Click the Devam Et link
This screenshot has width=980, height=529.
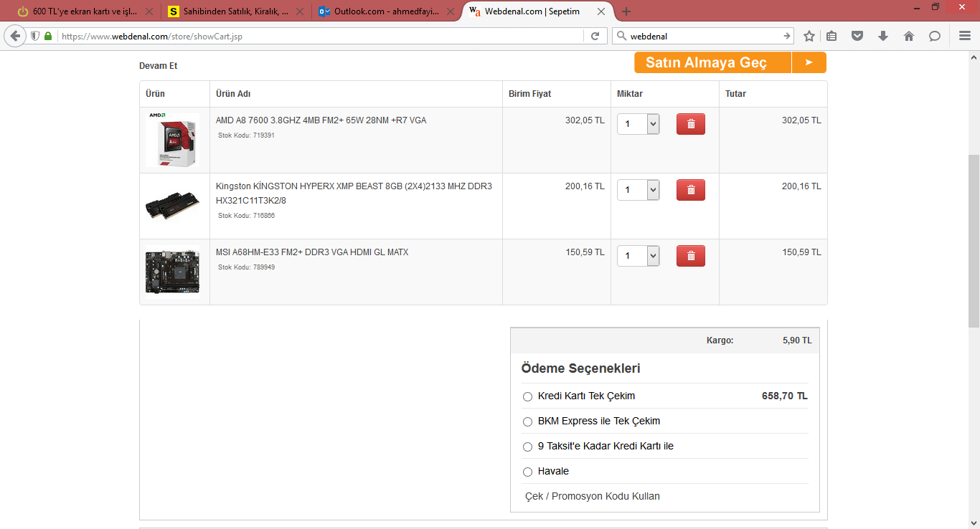tap(158, 66)
